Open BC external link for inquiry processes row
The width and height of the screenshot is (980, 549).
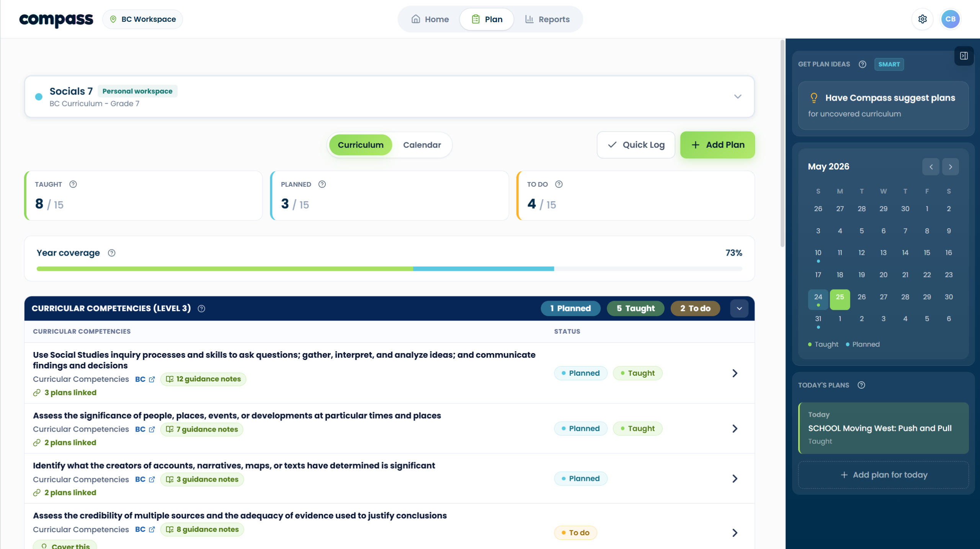(145, 379)
